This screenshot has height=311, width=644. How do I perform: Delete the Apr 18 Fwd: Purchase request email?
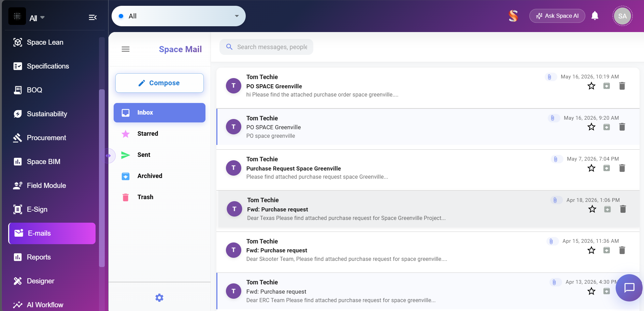point(623,209)
